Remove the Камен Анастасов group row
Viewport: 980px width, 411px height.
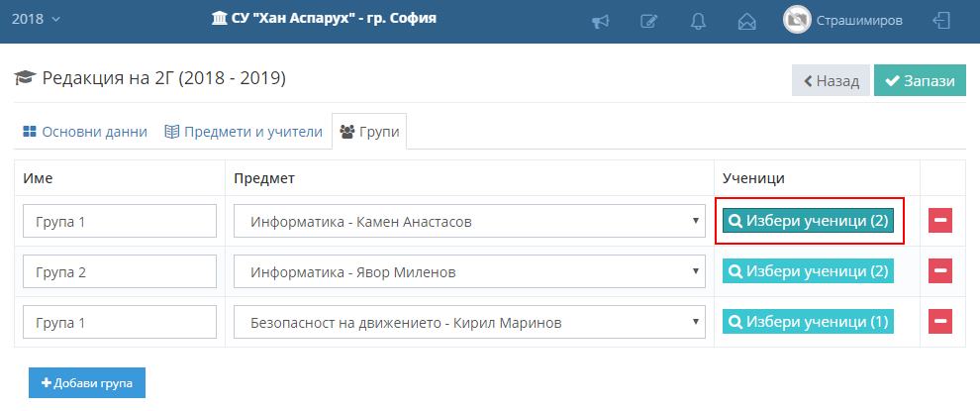(939, 221)
